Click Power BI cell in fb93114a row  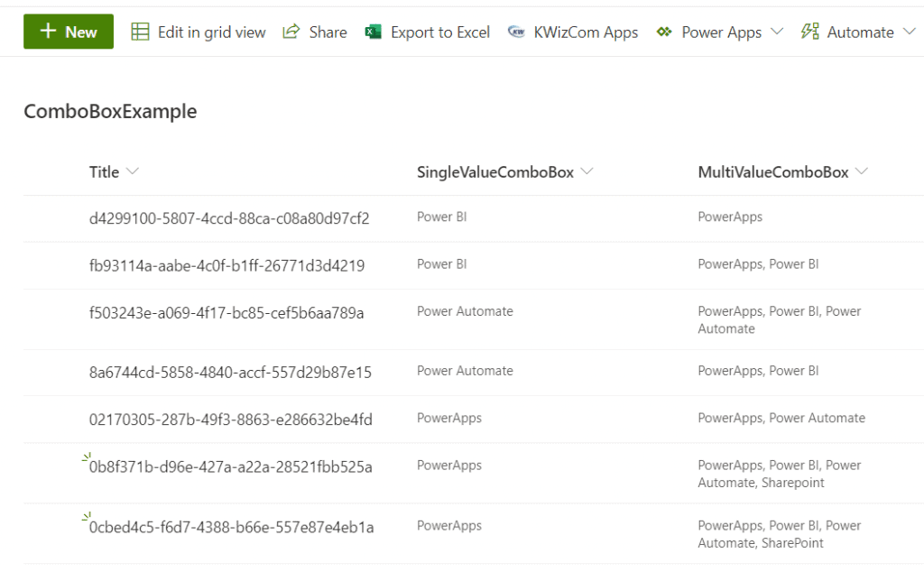click(442, 264)
